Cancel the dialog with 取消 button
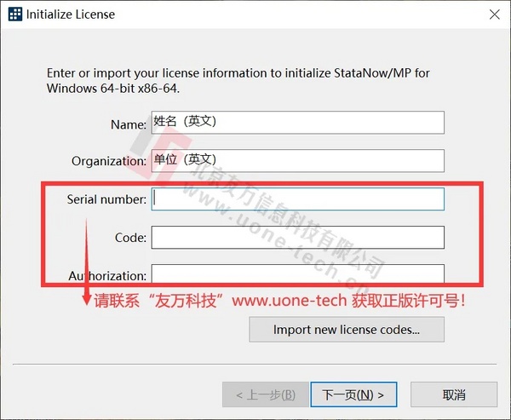The image size is (511, 420). point(454,394)
